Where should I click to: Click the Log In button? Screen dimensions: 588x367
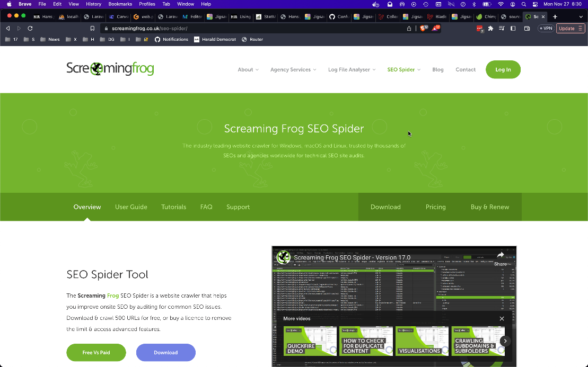[503, 69]
